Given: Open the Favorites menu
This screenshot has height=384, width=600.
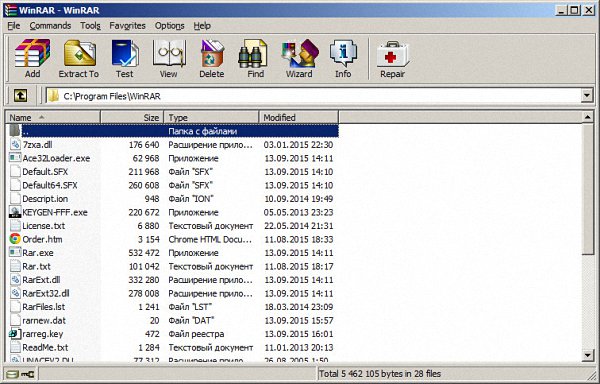Looking at the screenshot, I should pos(127,26).
